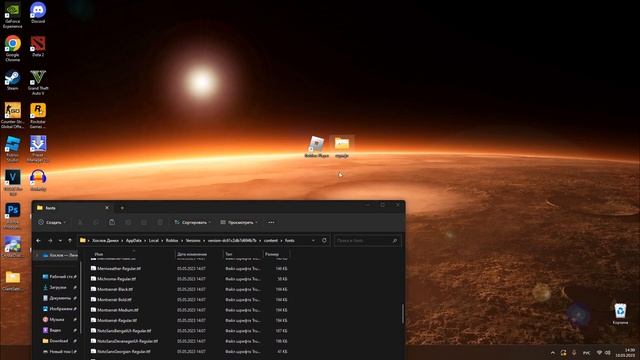Go up one folder level
This screenshot has width=640, height=360.
click(70, 240)
